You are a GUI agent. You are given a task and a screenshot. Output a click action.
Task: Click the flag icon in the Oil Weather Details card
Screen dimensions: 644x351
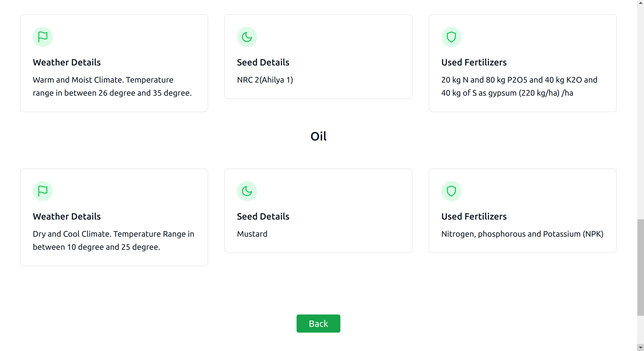click(x=42, y=191)
